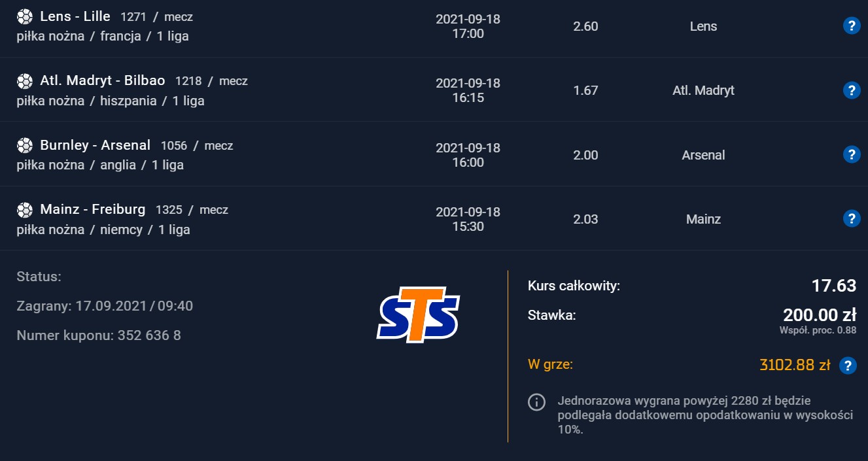The height and width of the screenshot is (461, 868).
Task: Open the Atl. Madryt - Bilbao match
Action: pos(103,81)
